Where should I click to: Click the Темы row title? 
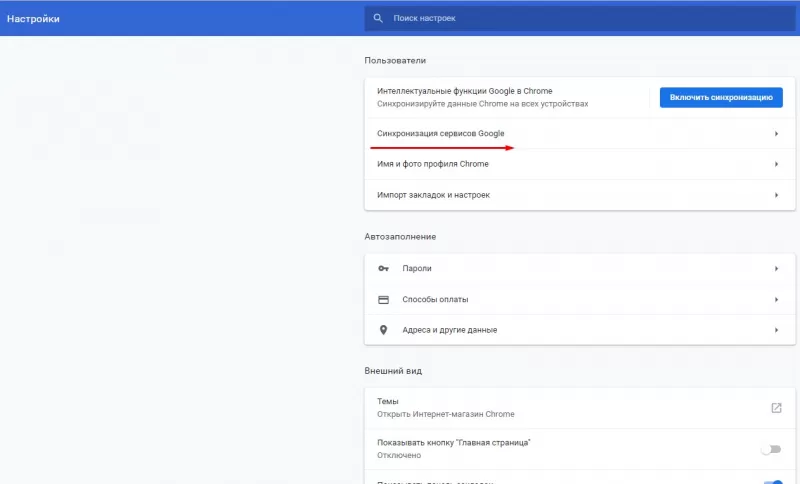(x=388, y=401)
